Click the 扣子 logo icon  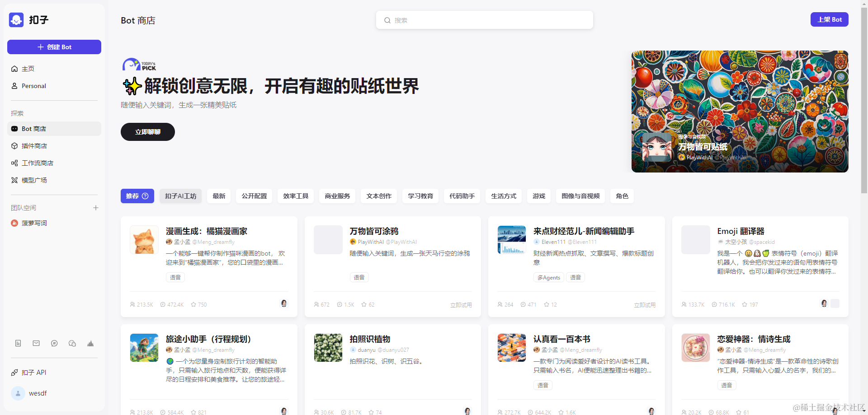16,20
